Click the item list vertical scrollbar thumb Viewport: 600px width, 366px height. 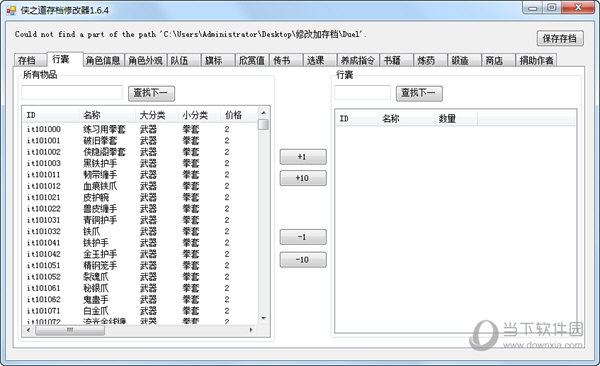click(x=263, y=124)
